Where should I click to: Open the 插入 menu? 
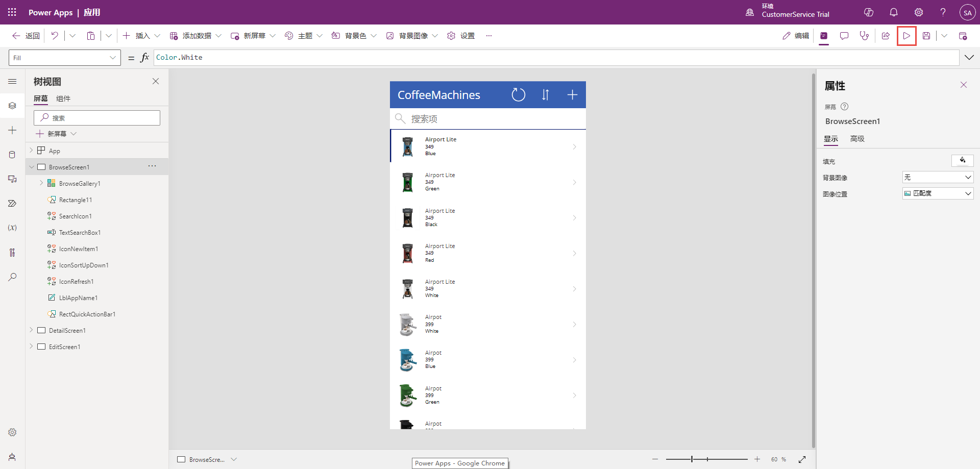(x=141, y=36)
